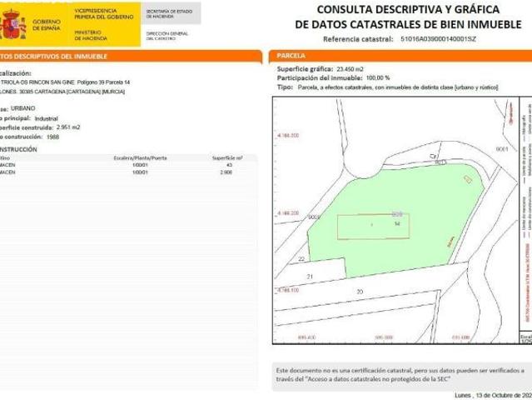
Task: Click the 'Superficie gráfica:' label
Action: 305,69
